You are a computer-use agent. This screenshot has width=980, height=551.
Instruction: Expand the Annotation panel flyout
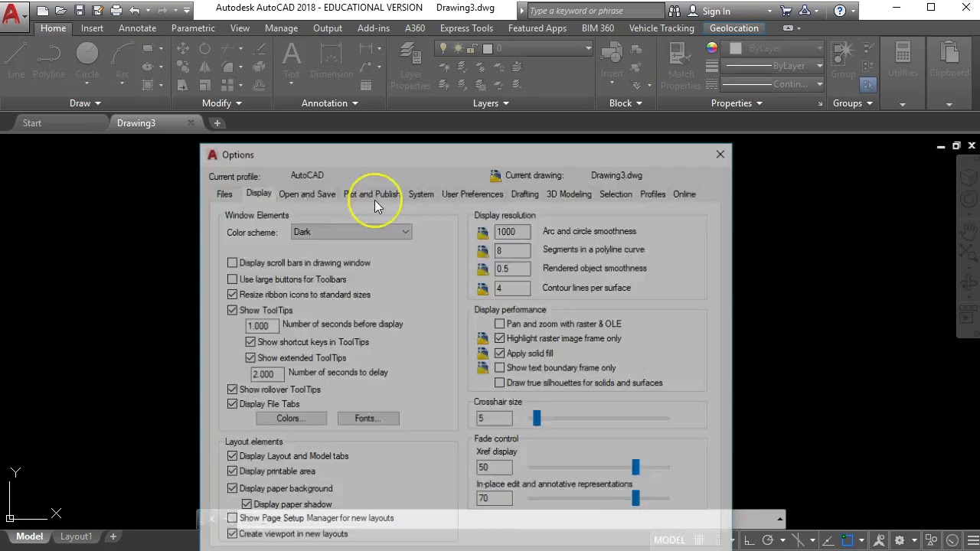point(329,103)
